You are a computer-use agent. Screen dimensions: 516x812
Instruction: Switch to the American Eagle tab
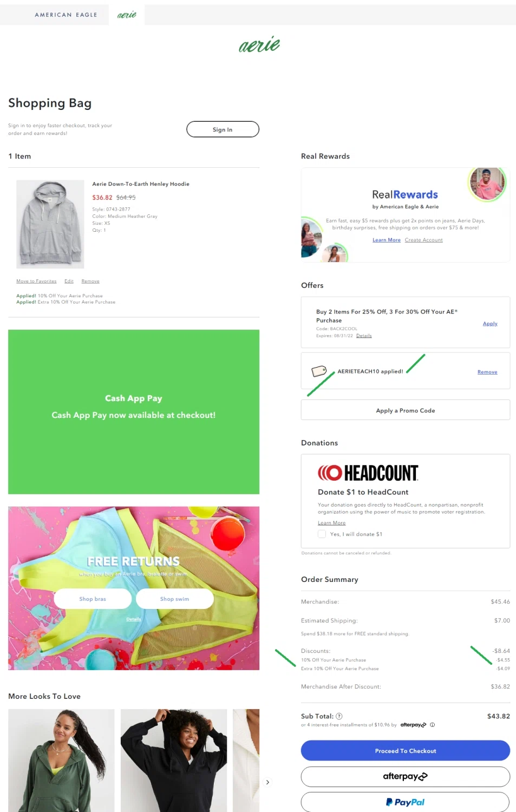[66, 15]
